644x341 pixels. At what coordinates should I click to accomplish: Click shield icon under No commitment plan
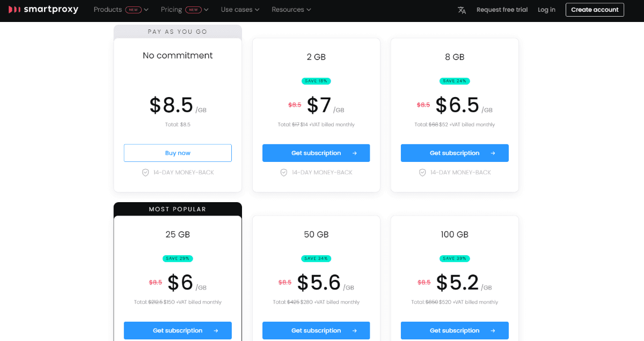coord(145,173)
